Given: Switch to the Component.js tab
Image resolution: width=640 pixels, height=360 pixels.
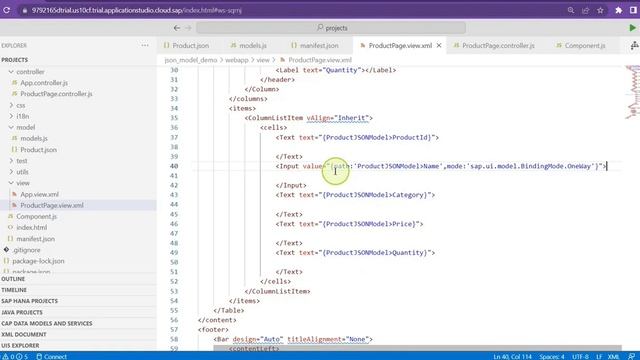Looking at the screenshot, I should tap(580, 45).
